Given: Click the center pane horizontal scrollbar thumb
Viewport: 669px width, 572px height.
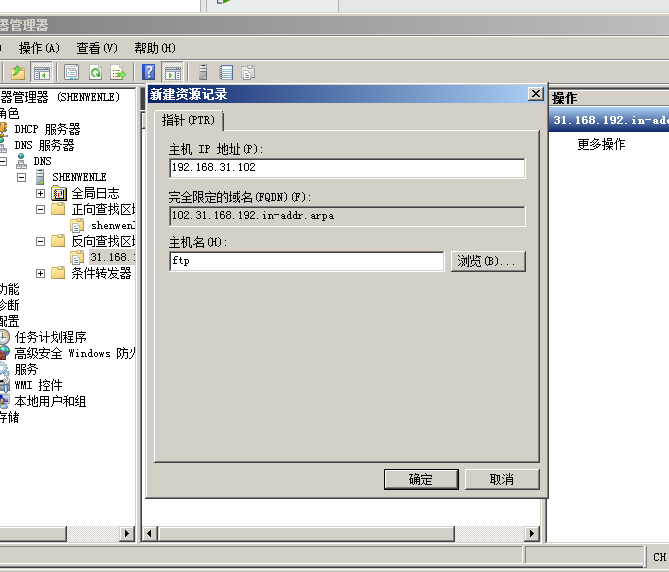Looking at the screenshot, I should [306, 533].
